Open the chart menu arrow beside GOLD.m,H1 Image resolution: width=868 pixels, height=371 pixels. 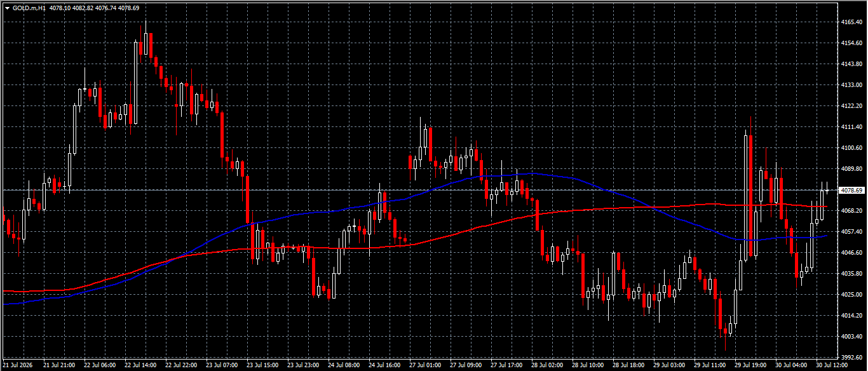[7, 8]
